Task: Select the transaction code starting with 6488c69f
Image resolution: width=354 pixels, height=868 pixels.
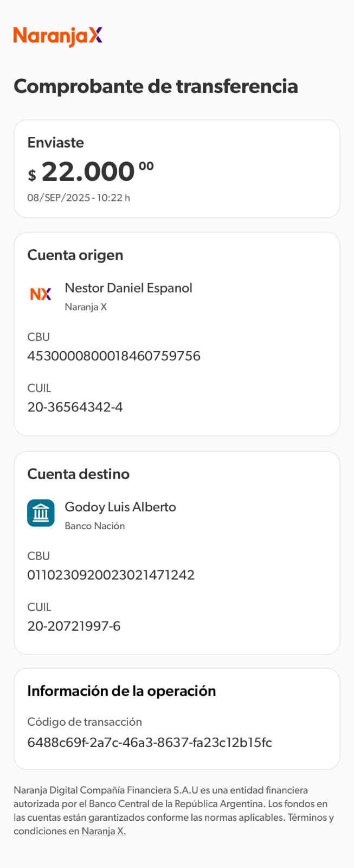Action: [x=150, y=743]
